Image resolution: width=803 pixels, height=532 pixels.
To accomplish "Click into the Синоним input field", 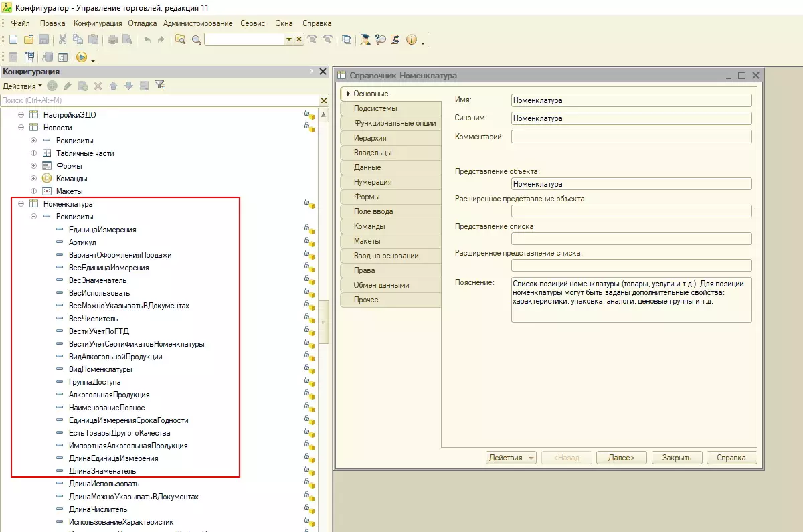I will pyautogui.click(x=630, y=118).
